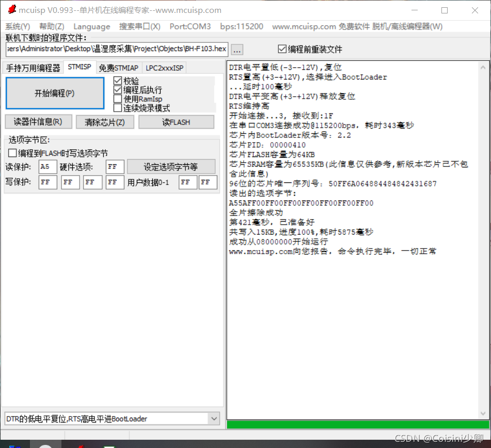Click the 硬件选项 FF input field
This screenshot has width=491, height=448.
pyautogui.click(x=115, y=167)
